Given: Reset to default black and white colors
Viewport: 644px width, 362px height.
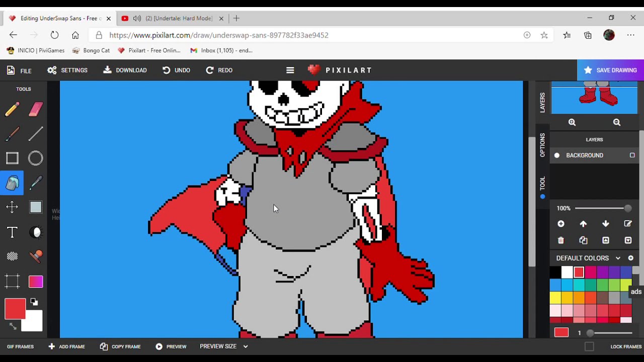Looking at the screenshot, I should coord(34,302).
